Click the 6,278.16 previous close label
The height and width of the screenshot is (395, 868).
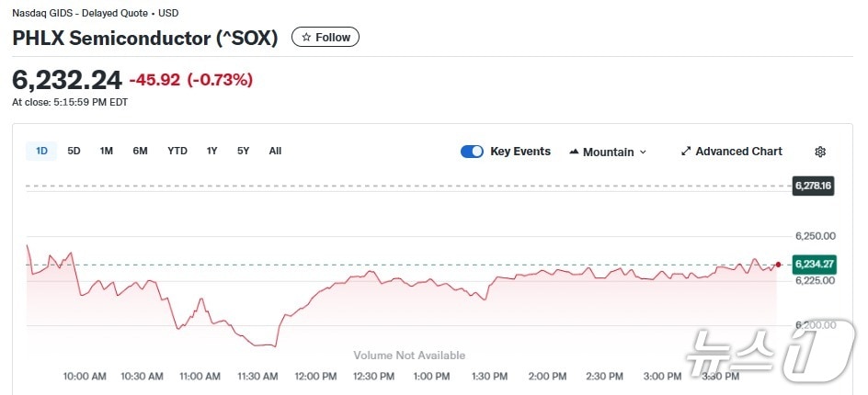(814, 186)
